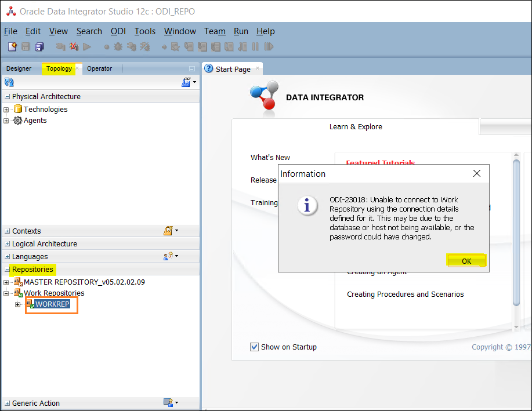Screen dimensions: 532x411
Task: Open the Training link
Action: 264,203
